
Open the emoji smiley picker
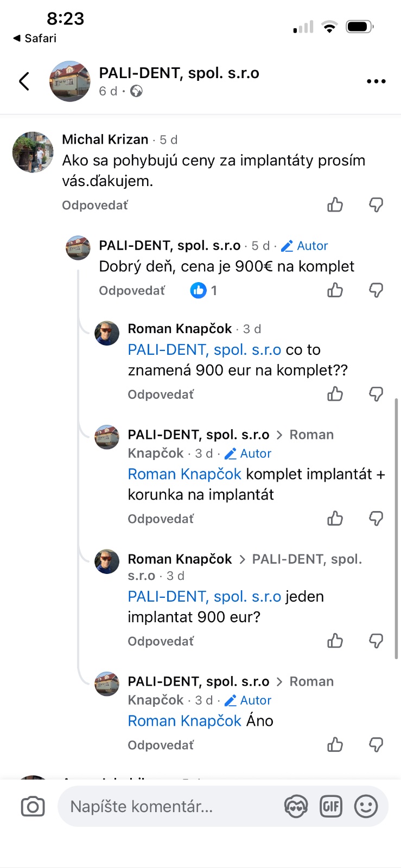tap(366, 807)
